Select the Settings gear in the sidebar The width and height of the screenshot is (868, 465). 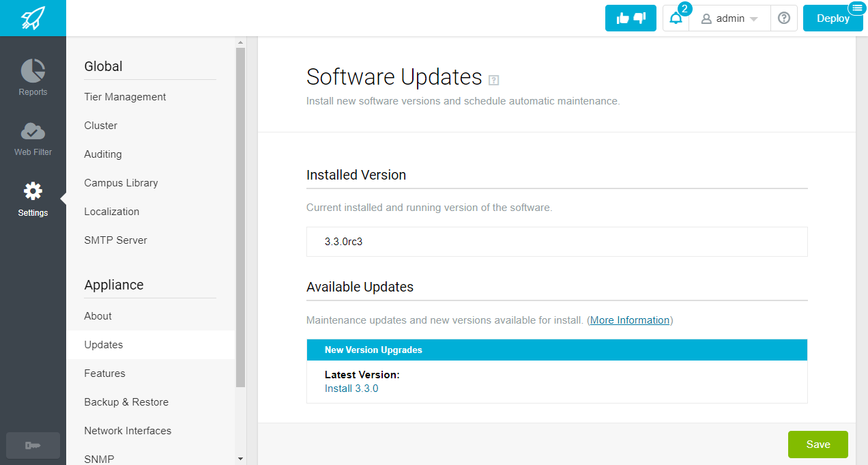tap(33, 197)
